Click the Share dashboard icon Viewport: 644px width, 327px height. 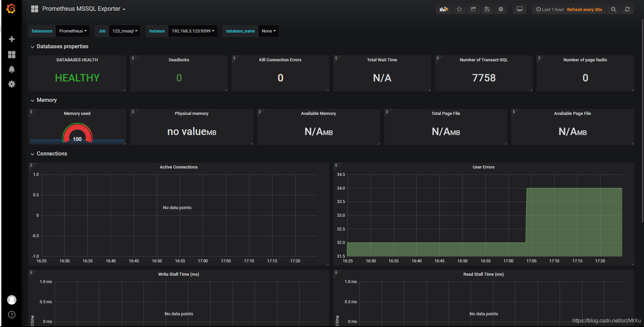coord(473,9)
